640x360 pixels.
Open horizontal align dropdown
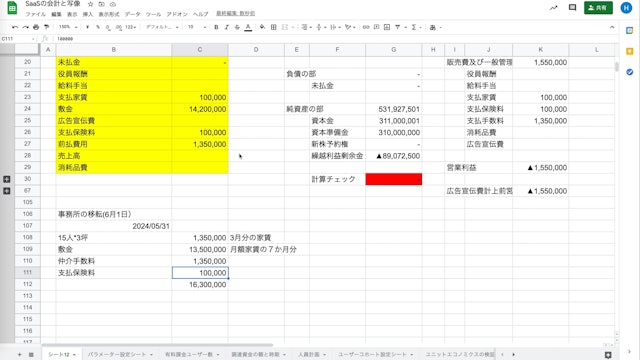(306, 27)
